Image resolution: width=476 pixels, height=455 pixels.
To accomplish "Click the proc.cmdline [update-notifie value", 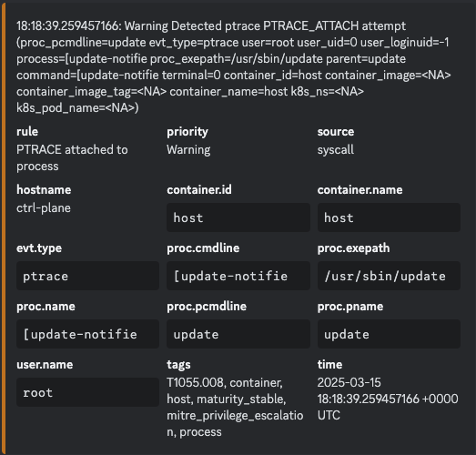I will tap(238, 276).
